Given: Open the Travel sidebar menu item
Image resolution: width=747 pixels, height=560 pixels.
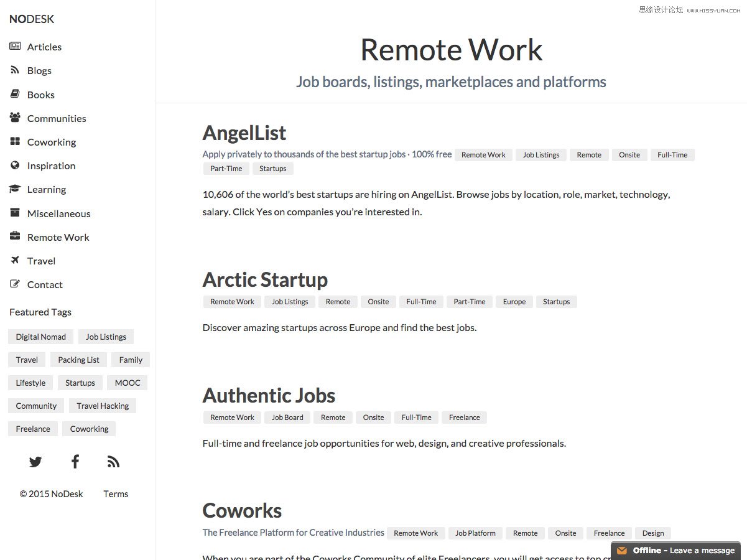Looking at the screenshot, I should 41,261.
